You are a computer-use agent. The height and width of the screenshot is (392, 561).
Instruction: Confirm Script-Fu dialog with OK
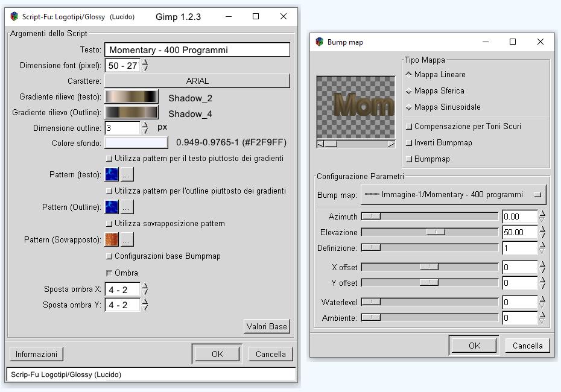pyautogui.click(x=217, y=354)
